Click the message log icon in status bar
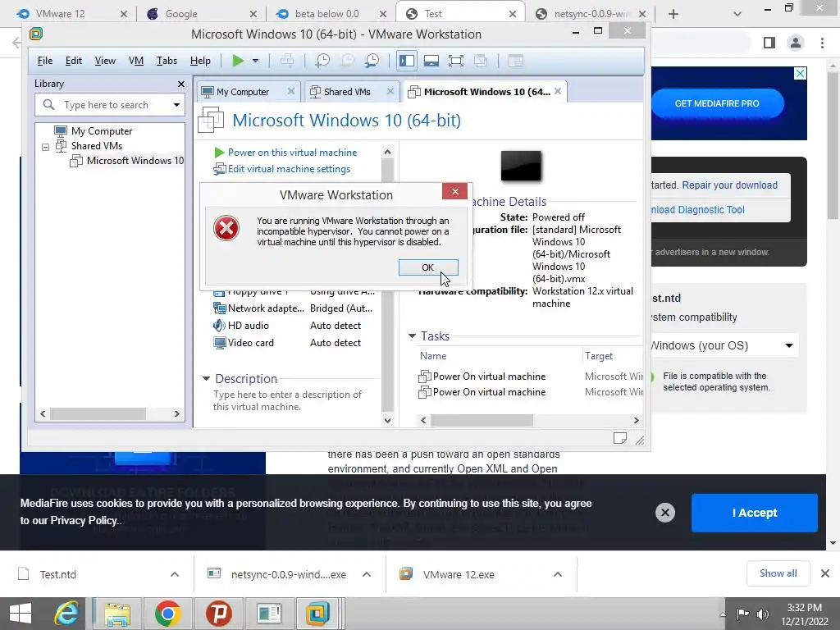 (x=620, y=438)
